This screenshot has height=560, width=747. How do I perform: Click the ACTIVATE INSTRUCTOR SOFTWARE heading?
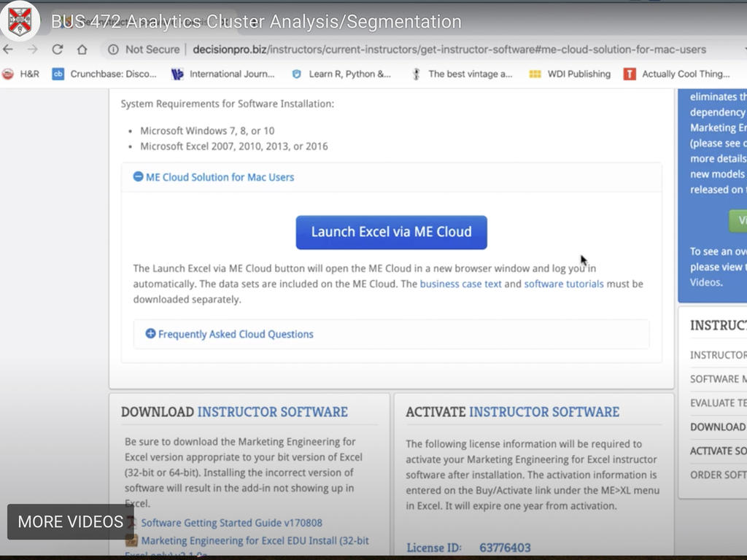(513, 412)
